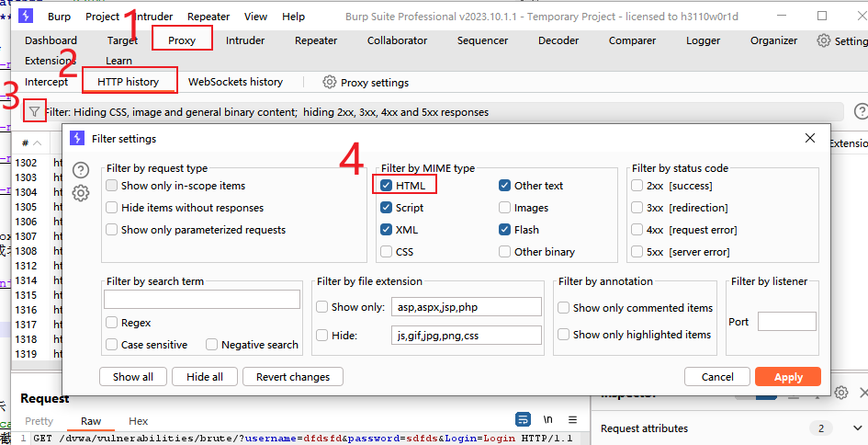Sort history by the # column
This screenshot has height=445, width=868.
coord(31,143)
